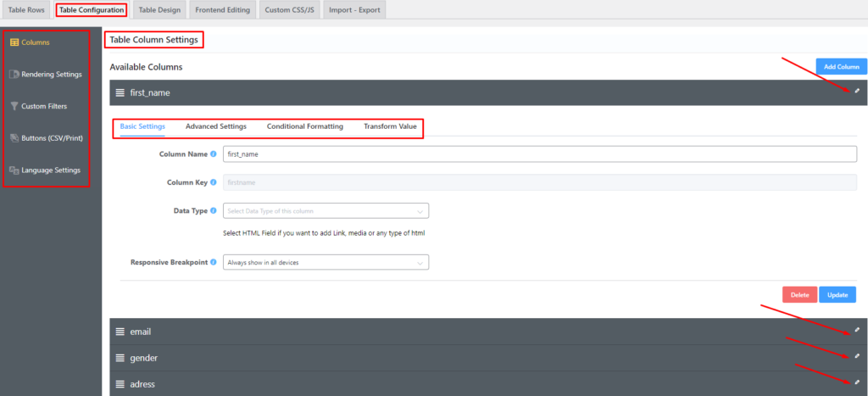Click the pencil edit icon on adress row

pos(857,382)
